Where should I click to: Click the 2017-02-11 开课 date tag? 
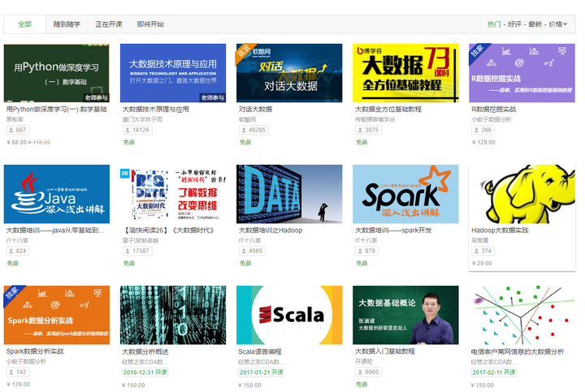click(494, 373)
